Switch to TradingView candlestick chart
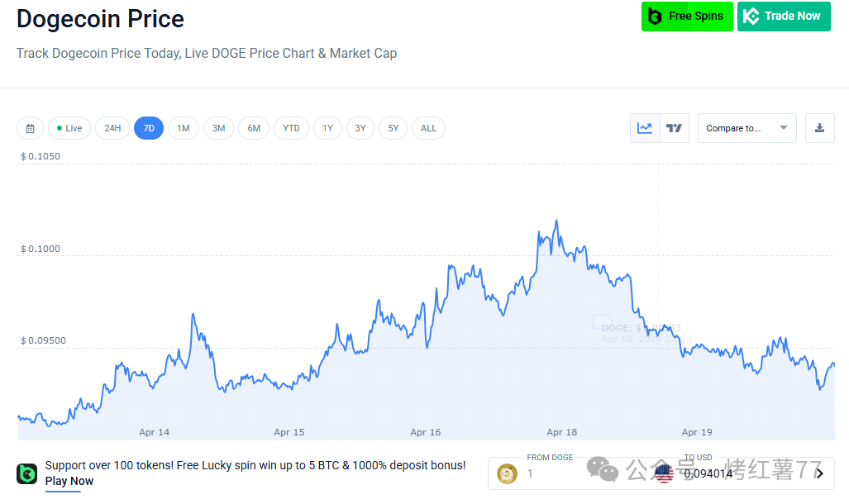The height and width of the screenshot is (504, 849). coord(675,128)
